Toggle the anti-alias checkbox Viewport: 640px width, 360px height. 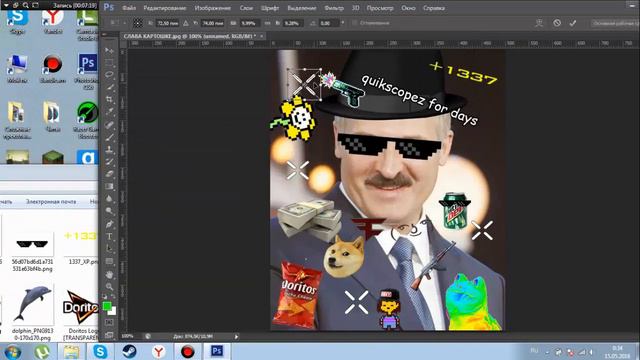pyautogui.click(x=354, y=23)
